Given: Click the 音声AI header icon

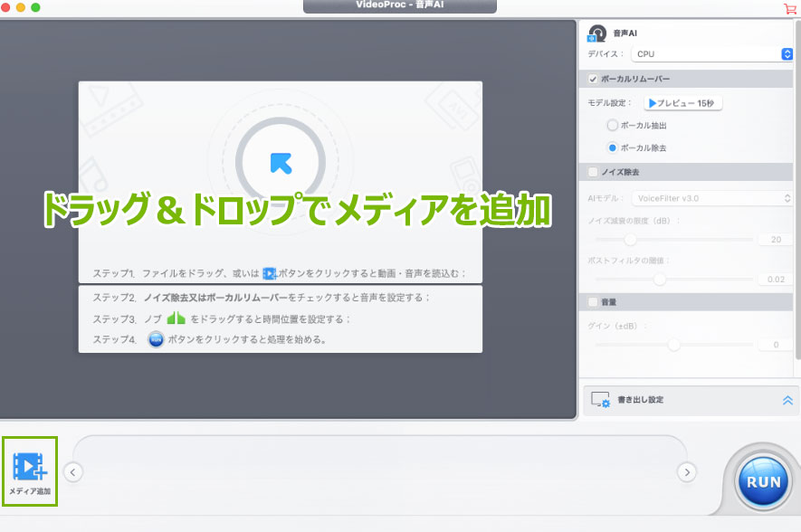Looking at the screenshot, I should coord(597,34).
